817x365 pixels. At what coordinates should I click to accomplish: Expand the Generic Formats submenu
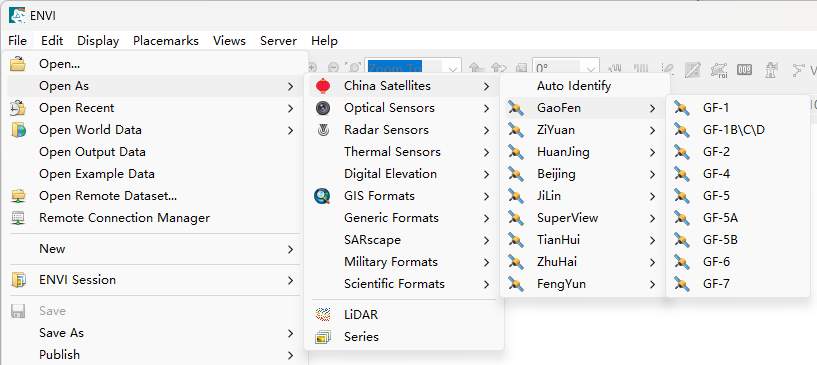(403, 218)
